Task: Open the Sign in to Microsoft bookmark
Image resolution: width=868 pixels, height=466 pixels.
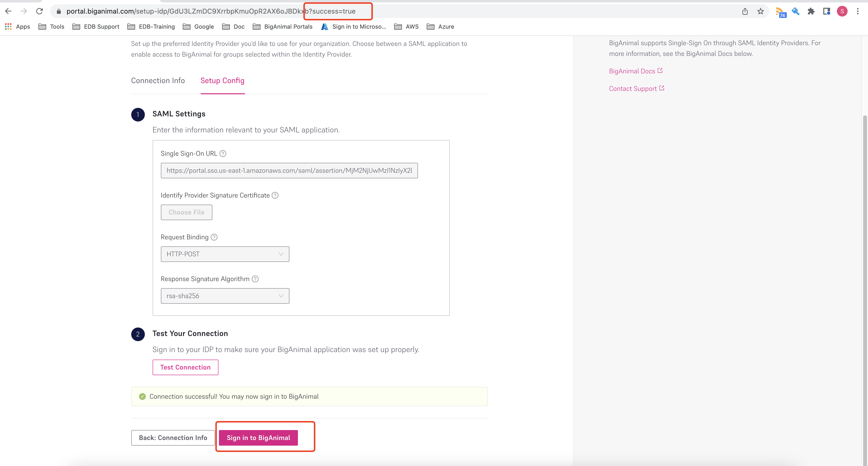Action: pyautogui.click(x=354, y=27)
